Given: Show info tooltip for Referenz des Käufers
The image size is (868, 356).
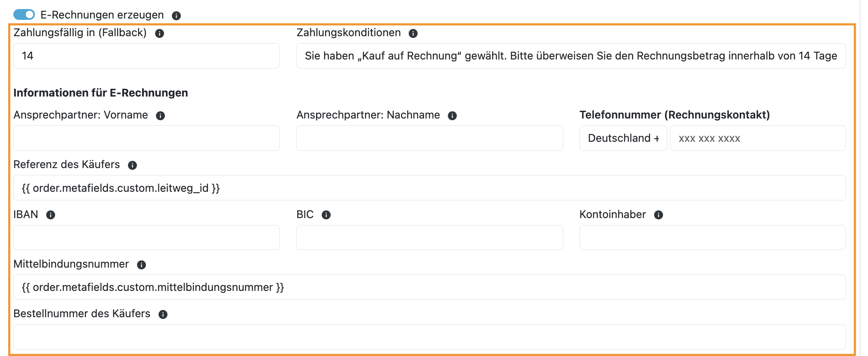Looking at the screenshot, I should tap(132, 166).
